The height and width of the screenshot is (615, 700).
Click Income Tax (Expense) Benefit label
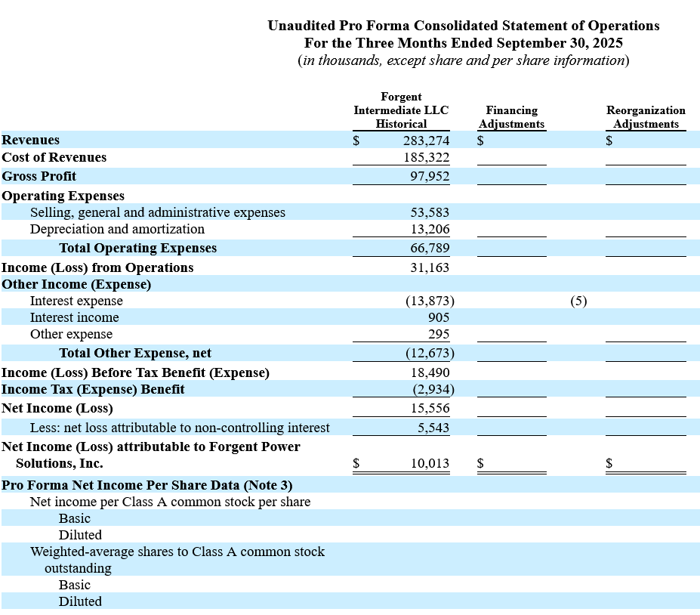[x=93, y=389]
